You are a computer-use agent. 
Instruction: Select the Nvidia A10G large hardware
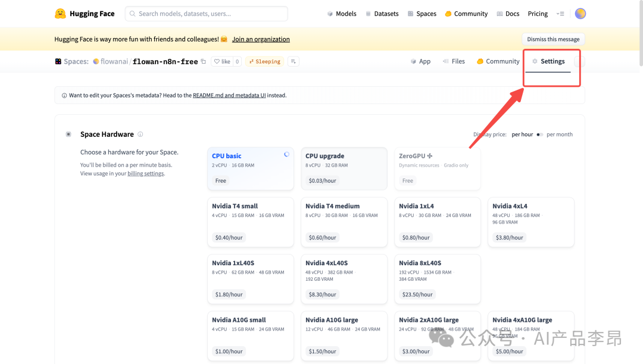344,335
